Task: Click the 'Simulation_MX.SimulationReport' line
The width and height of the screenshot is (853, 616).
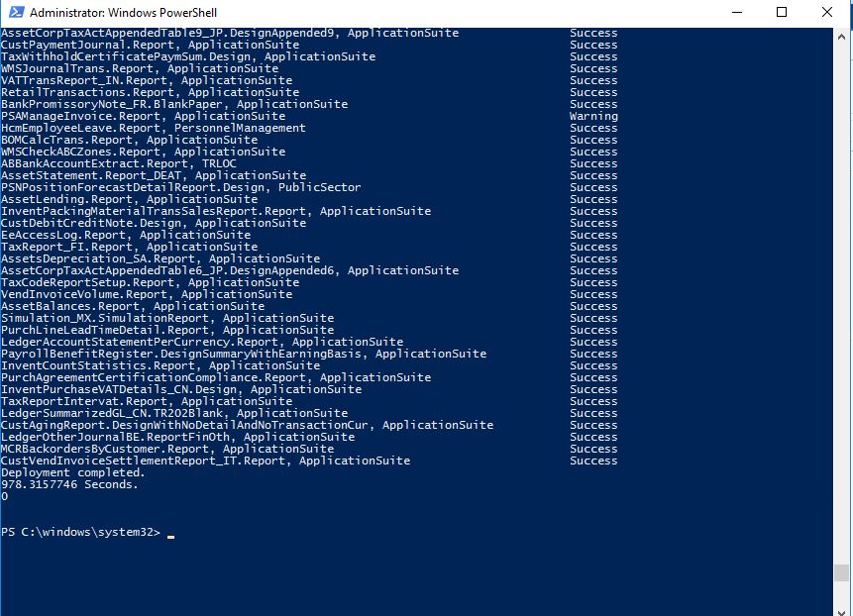Action: pyautogui.click(x=167, y=318)
